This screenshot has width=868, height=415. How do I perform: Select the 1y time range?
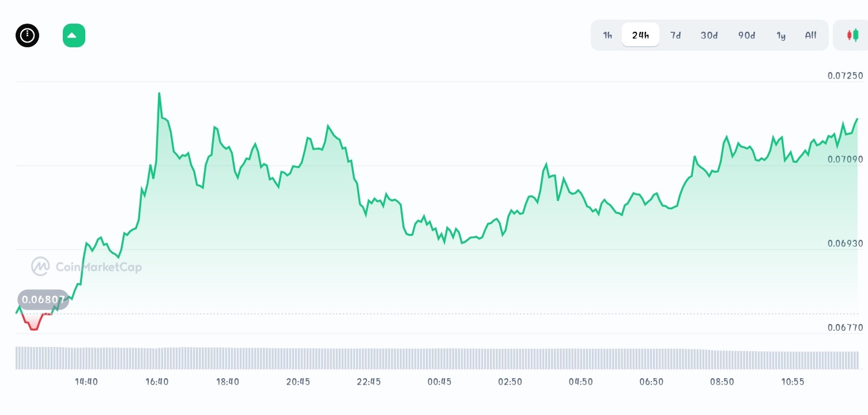point(781,35)
